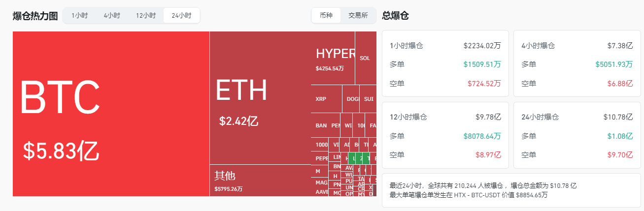Toggle heatmap view to 币种
This screenshot has width=644, height=211.
326,16
